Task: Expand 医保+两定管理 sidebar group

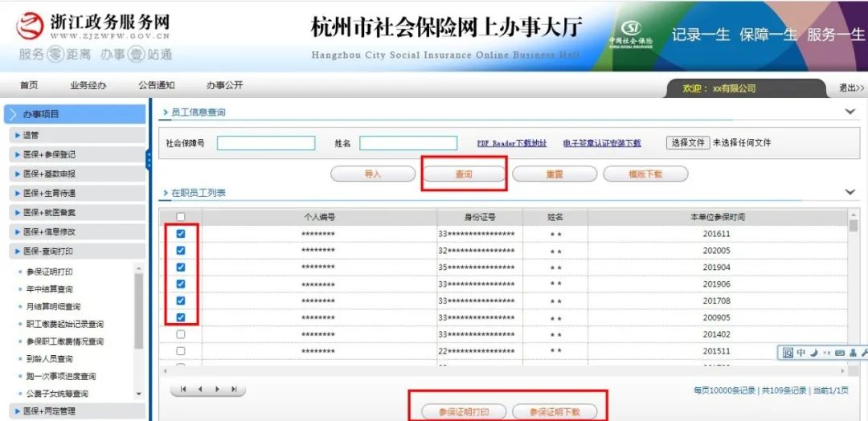Action: coord(77,411)
